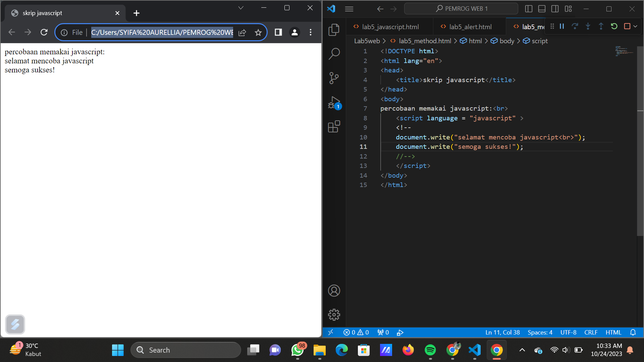Screen dimensions: 644x362
Task: Click the Step Over debug icon
Action: click(575, 26)
